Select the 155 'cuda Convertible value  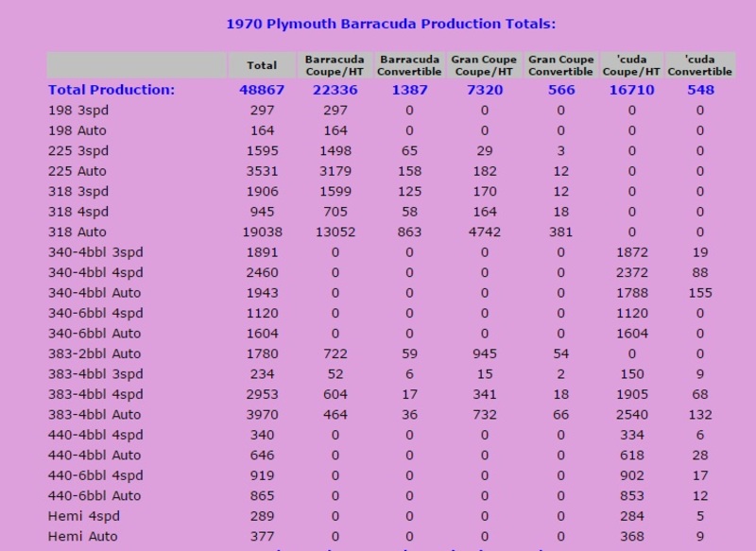click(x=700, y=293)
